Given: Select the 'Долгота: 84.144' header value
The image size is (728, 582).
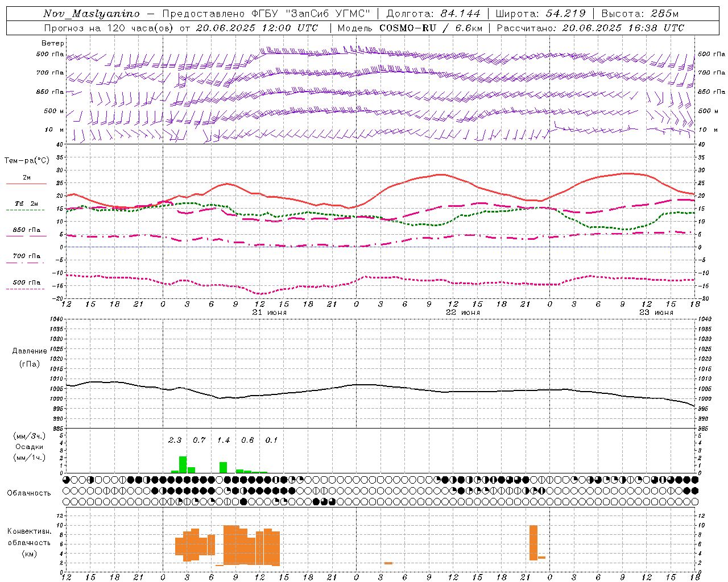Looking at the screenshot, I should click(x=433, y=14).
